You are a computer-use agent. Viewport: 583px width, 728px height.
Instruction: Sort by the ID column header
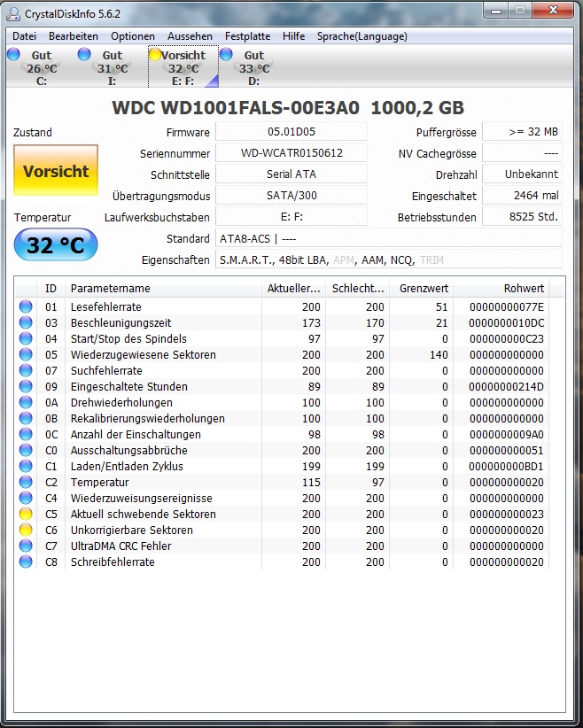(x=51, y=289)
